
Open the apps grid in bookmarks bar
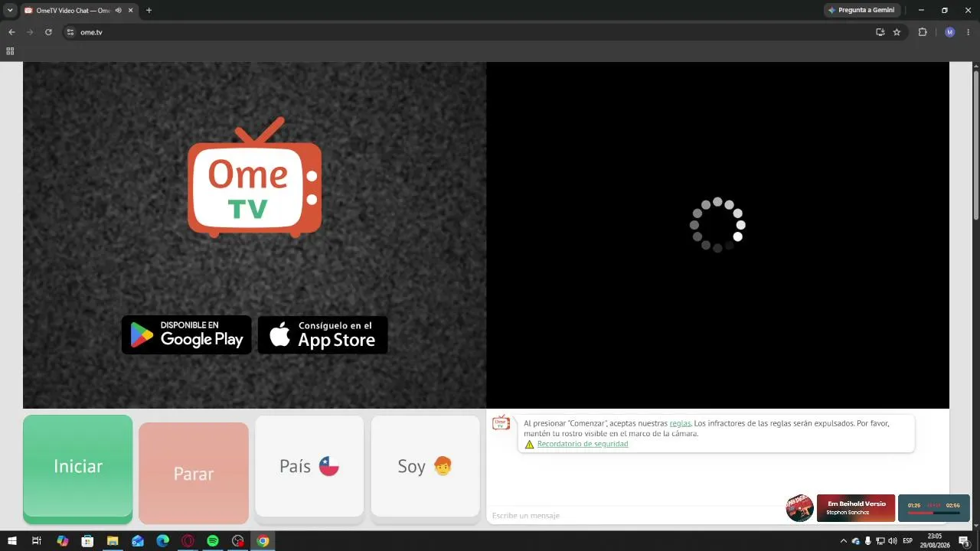click(x=10, y=51)
